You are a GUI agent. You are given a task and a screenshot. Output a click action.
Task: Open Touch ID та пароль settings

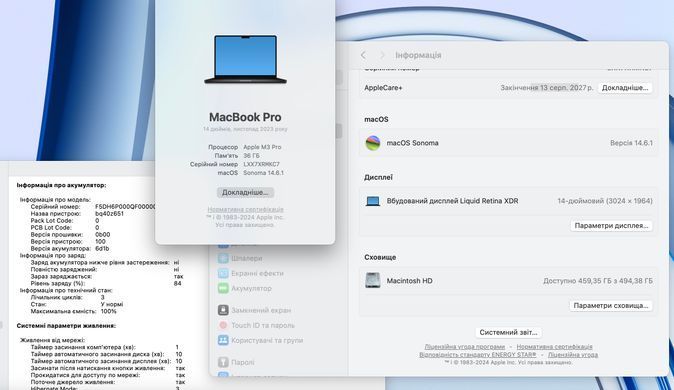(256, 325)
